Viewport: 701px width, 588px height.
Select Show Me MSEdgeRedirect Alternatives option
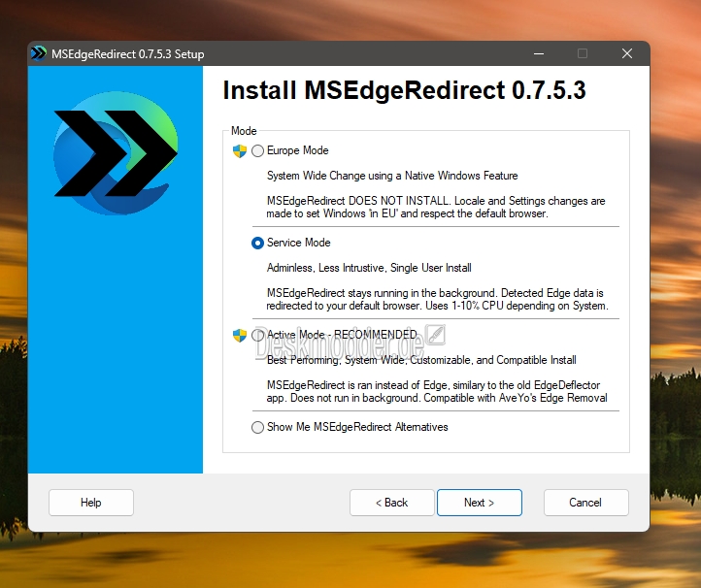257,427
